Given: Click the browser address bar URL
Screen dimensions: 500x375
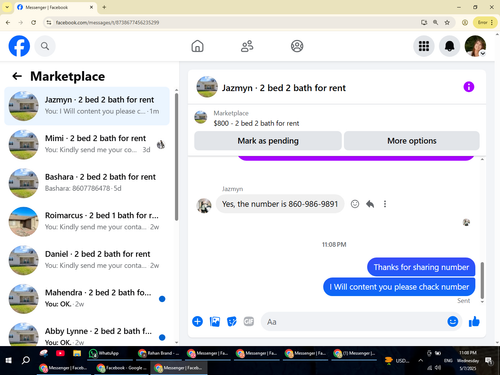Looking at the screenshot, I should click(x=107, y=23).
